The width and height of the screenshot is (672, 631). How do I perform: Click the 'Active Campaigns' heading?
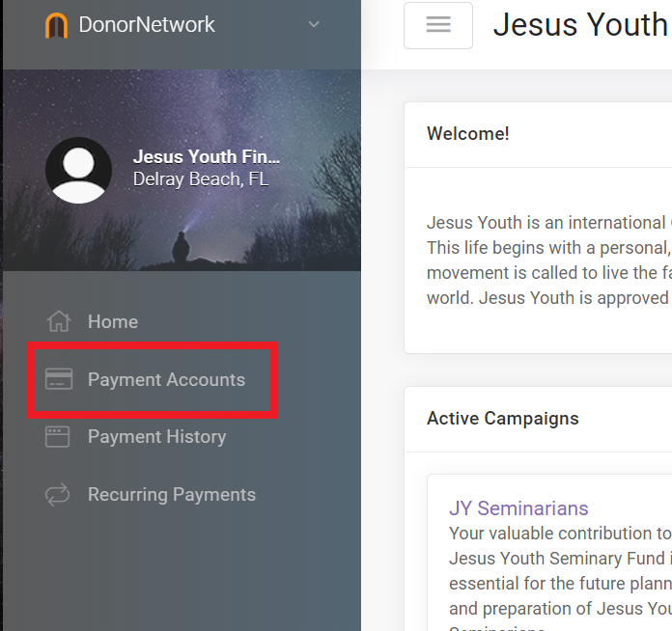coord(503,419)
